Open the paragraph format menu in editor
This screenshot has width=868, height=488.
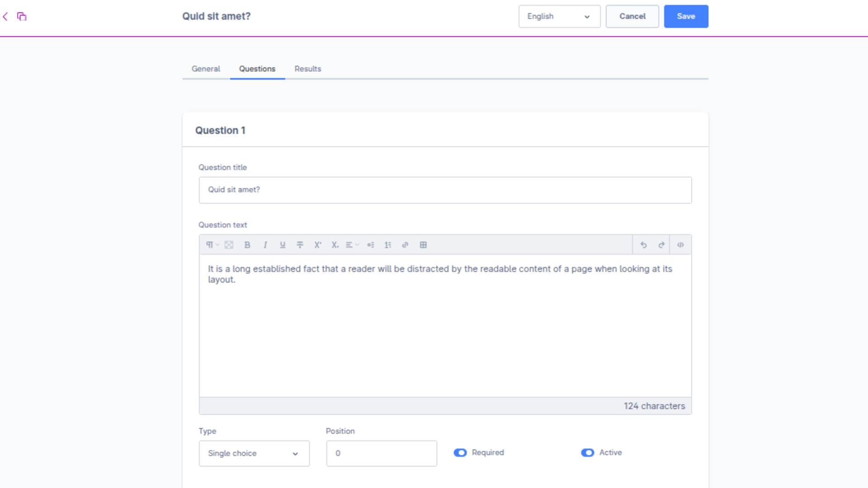pos(212,245)
